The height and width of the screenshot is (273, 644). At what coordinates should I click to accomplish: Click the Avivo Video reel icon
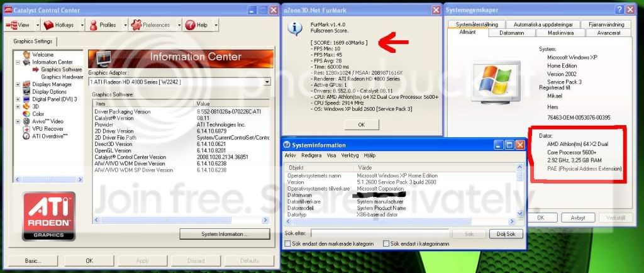tap(26, 121)
